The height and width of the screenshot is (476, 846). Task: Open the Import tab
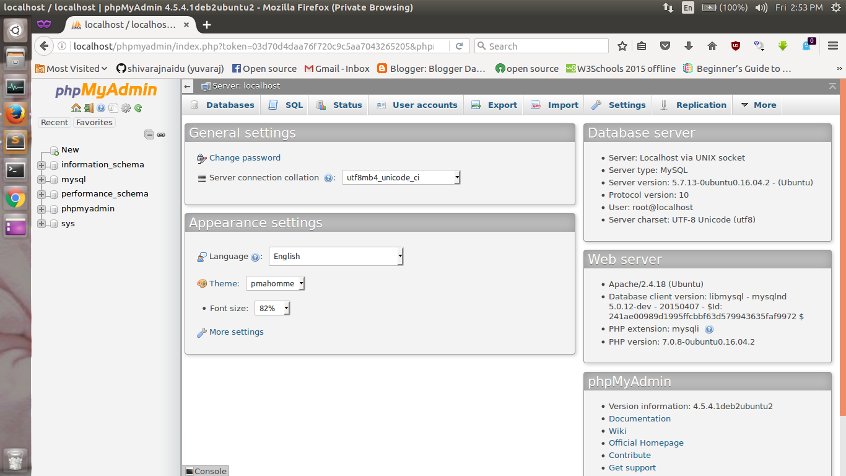(x=555, y=105)
